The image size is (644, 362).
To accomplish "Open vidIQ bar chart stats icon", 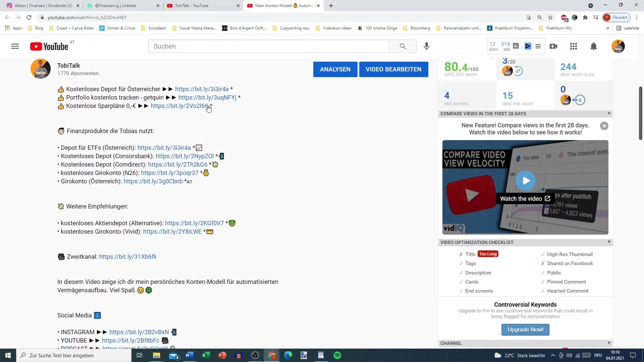I will click(516, 46).
